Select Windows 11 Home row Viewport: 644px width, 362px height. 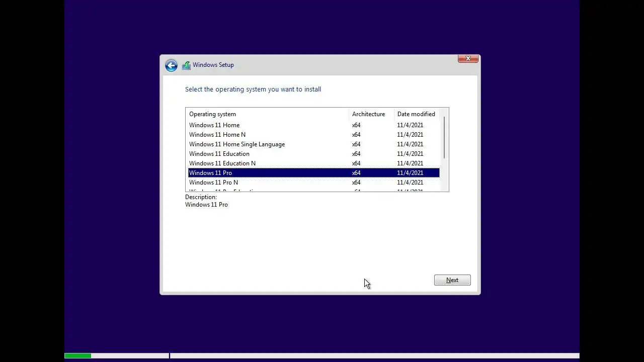tap(314, 125)
